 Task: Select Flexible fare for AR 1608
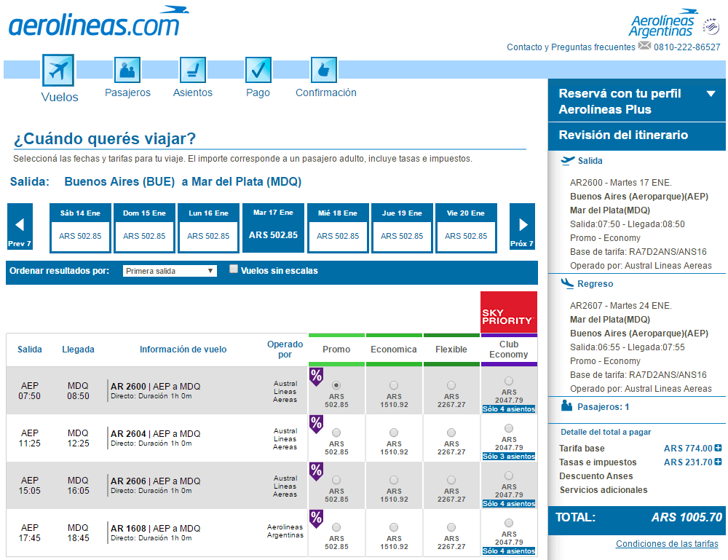point(451,527)
